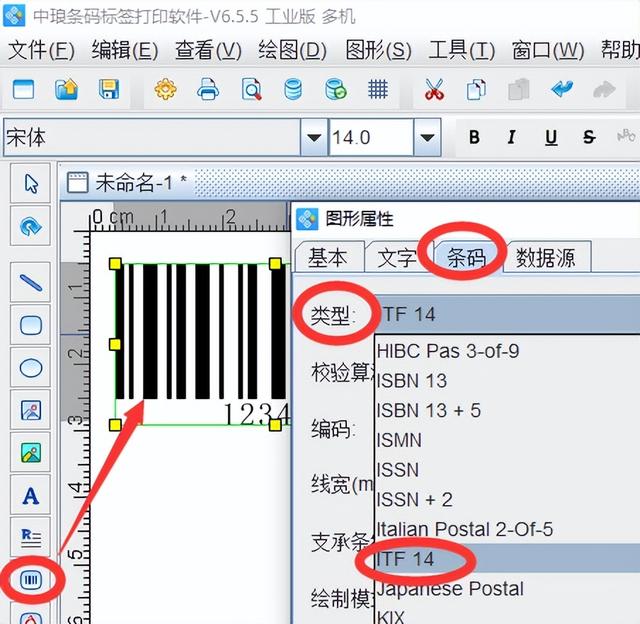The width and height of the screenshot is (640, 624).
Task: Choose the ellipse drawing tool
Action: [31, 368]
